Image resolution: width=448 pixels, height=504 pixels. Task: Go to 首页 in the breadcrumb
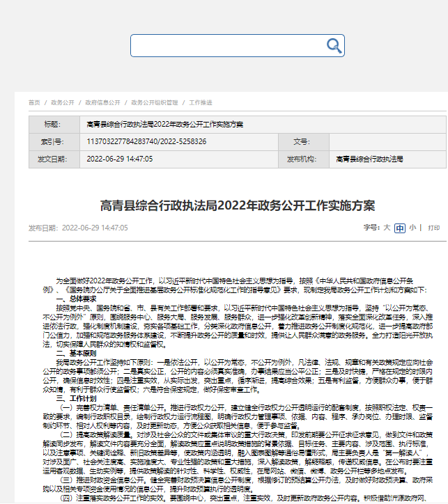tap(34, 102)
